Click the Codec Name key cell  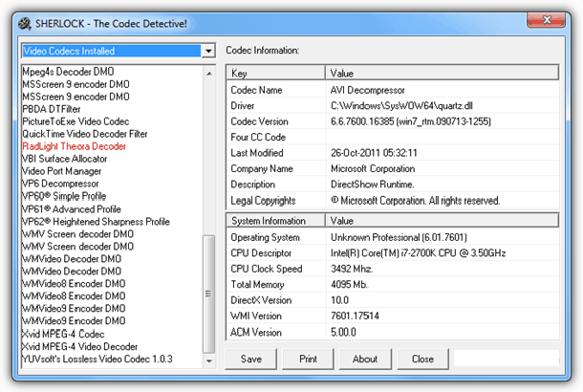pos(256,90)
